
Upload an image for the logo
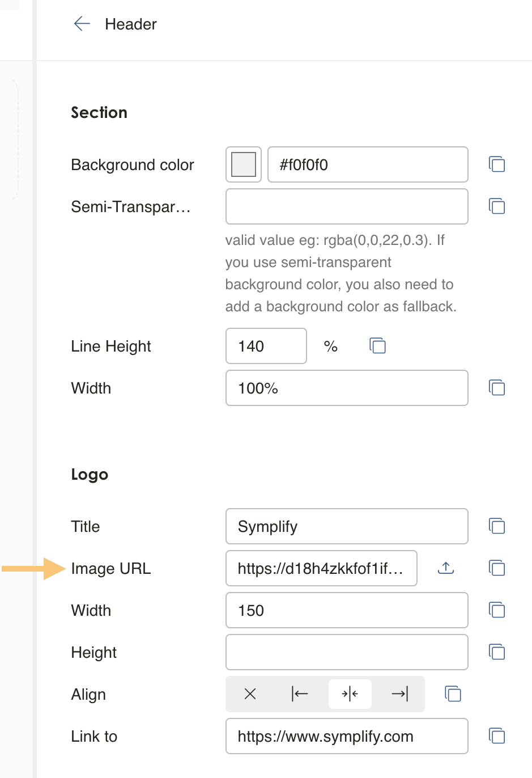pyautogui.click(x=446, y=568)
